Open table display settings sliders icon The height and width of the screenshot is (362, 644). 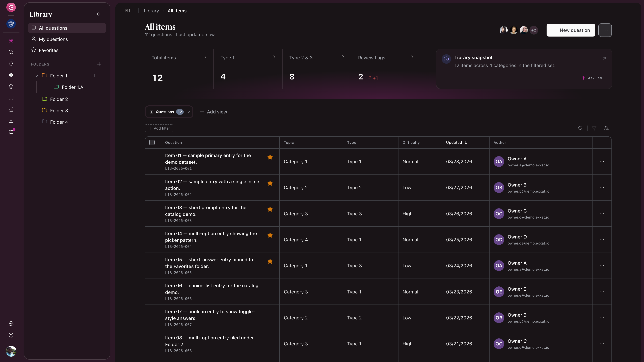coord(606,128)
